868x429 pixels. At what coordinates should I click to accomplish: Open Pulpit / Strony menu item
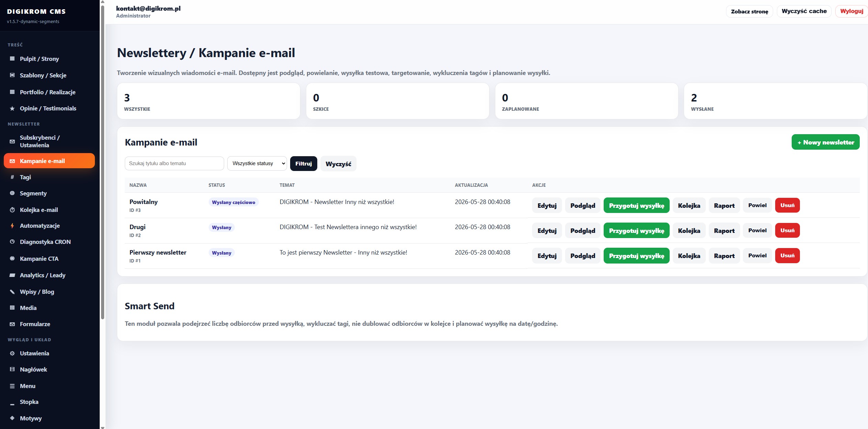pos(49,59)
